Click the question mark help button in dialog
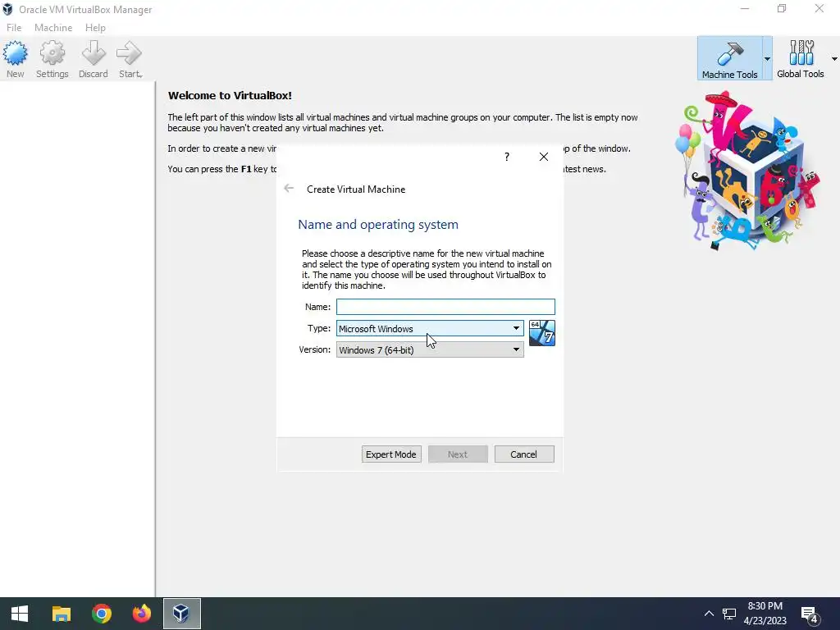The height and width of the screenshot is (630, 840). (x=507, y=157)
